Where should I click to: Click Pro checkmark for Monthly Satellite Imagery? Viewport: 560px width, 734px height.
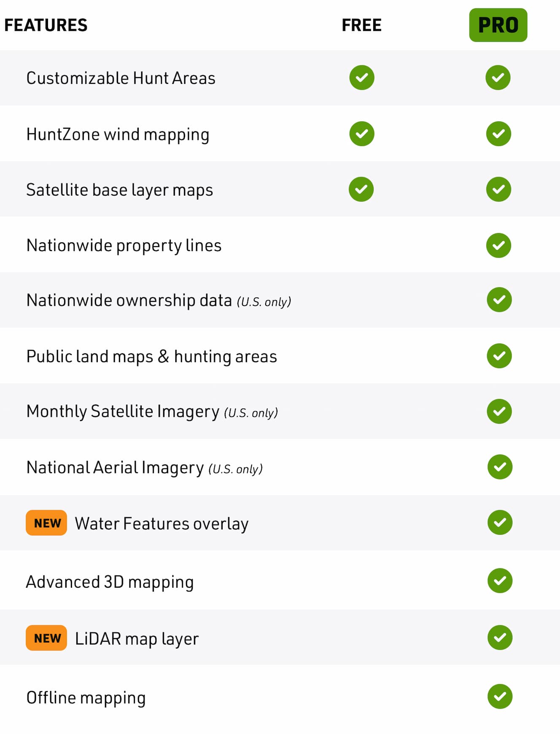tap(499, 411)
